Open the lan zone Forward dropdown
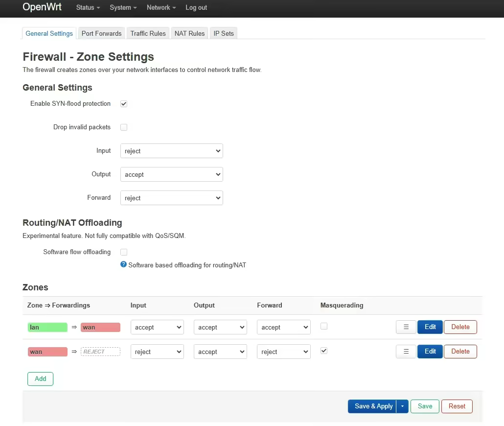Viewport: 504px width, 426px height. pos(283,327)
